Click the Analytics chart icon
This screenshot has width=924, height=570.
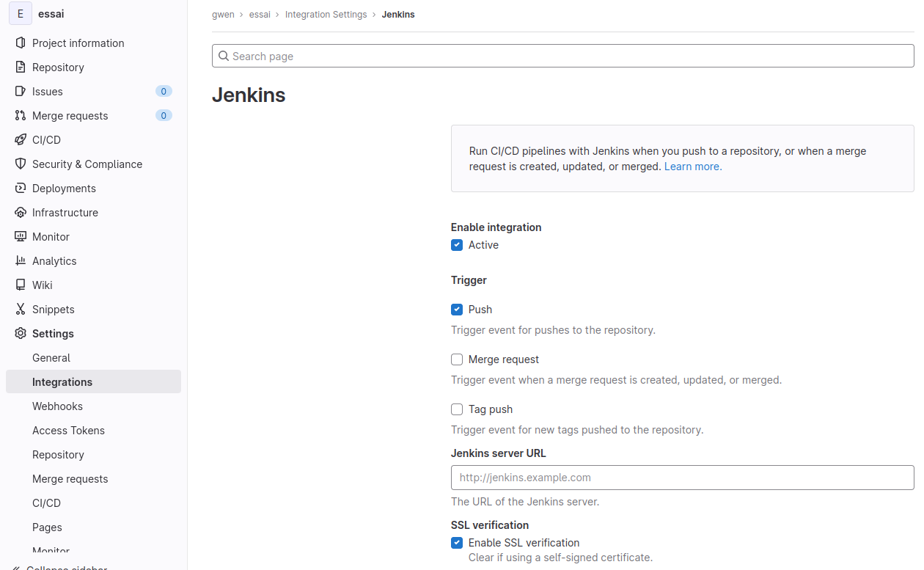pyautogui.click(x=21, y=260)
